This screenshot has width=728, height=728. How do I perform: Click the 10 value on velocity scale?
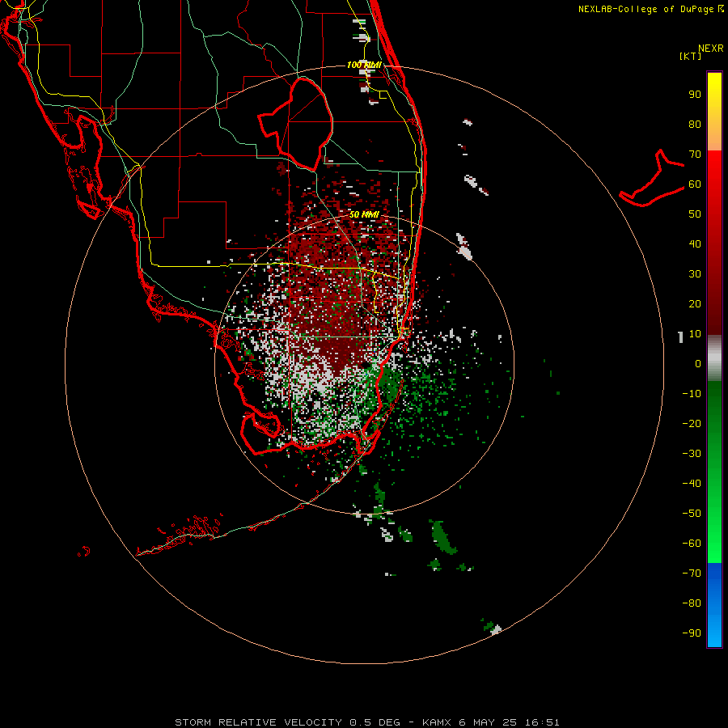coord(695,334)
